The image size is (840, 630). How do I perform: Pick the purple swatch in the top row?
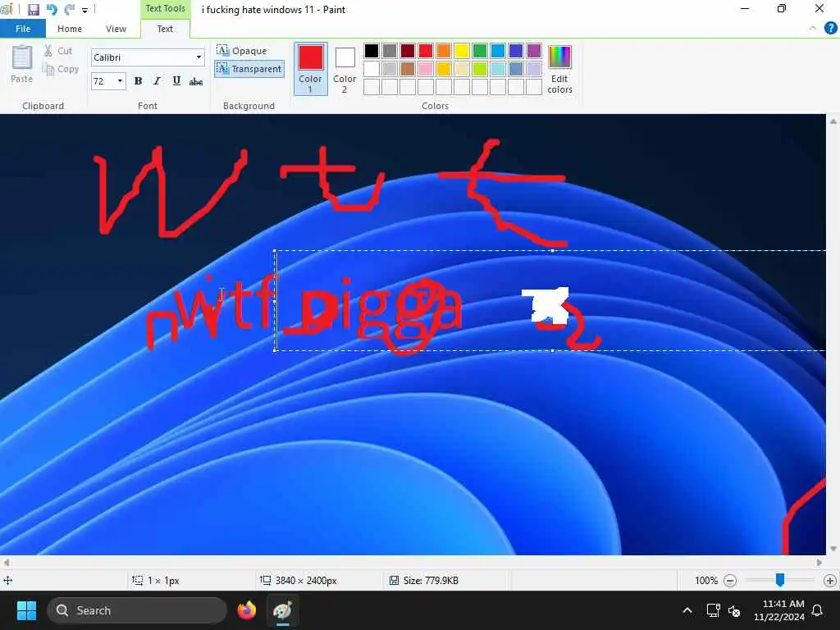click(534, 51)
